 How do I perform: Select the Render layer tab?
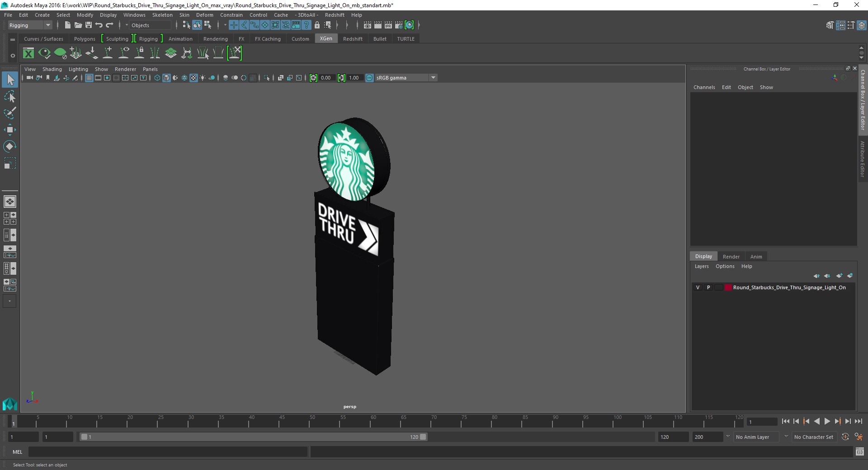tap(731, 256)
